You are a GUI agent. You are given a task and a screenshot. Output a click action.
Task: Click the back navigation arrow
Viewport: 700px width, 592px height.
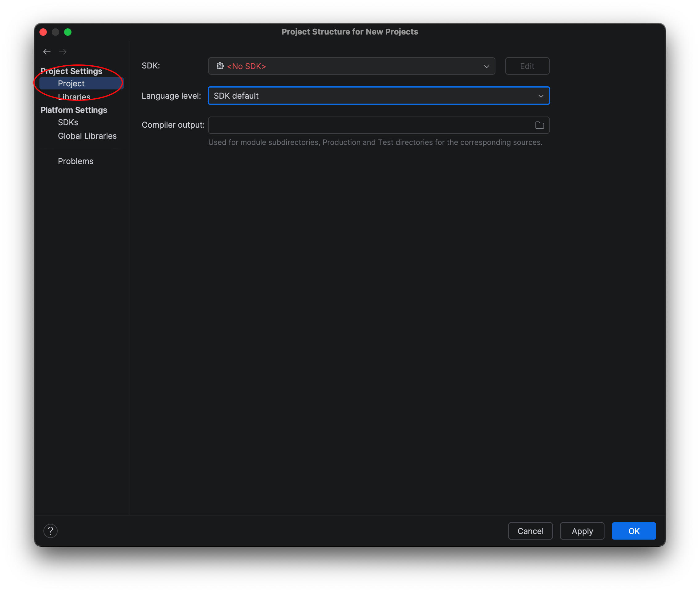click(x=47, y=52)
